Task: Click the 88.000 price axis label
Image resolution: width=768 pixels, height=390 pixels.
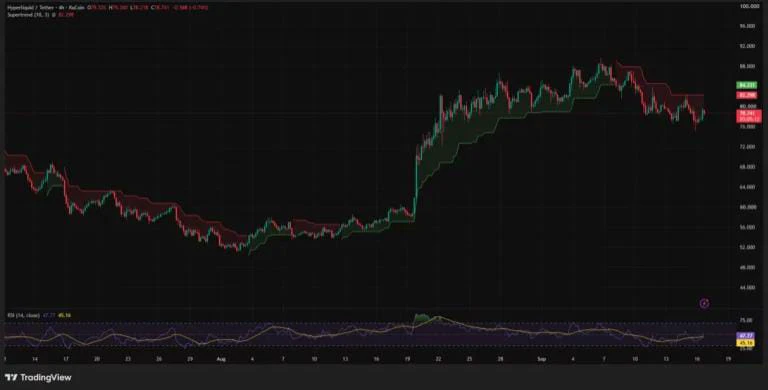Action: 748,67
